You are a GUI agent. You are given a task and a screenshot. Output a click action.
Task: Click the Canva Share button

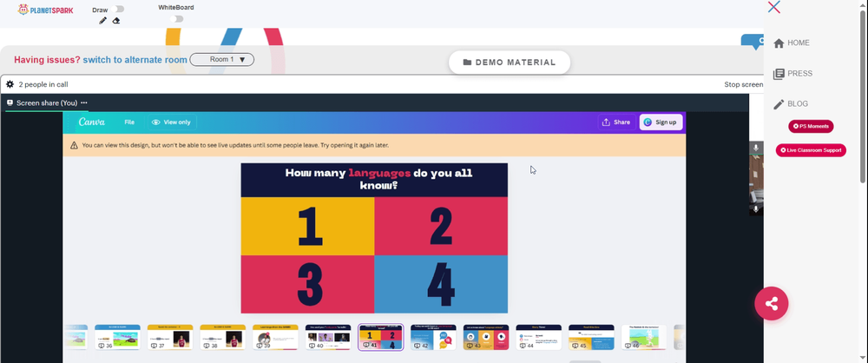[x=616, y=122]
